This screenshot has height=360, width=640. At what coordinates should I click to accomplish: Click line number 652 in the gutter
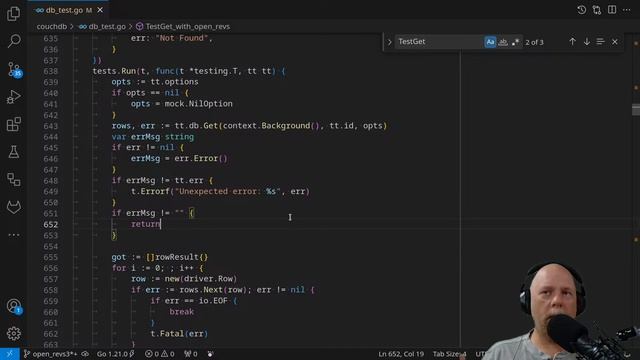point(51,224)
